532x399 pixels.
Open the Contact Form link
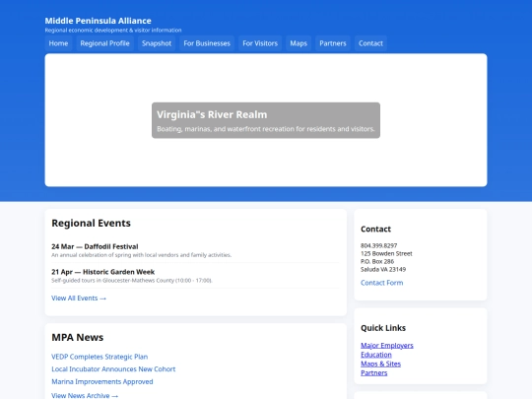pyautogui.click(x=381, y=283)
